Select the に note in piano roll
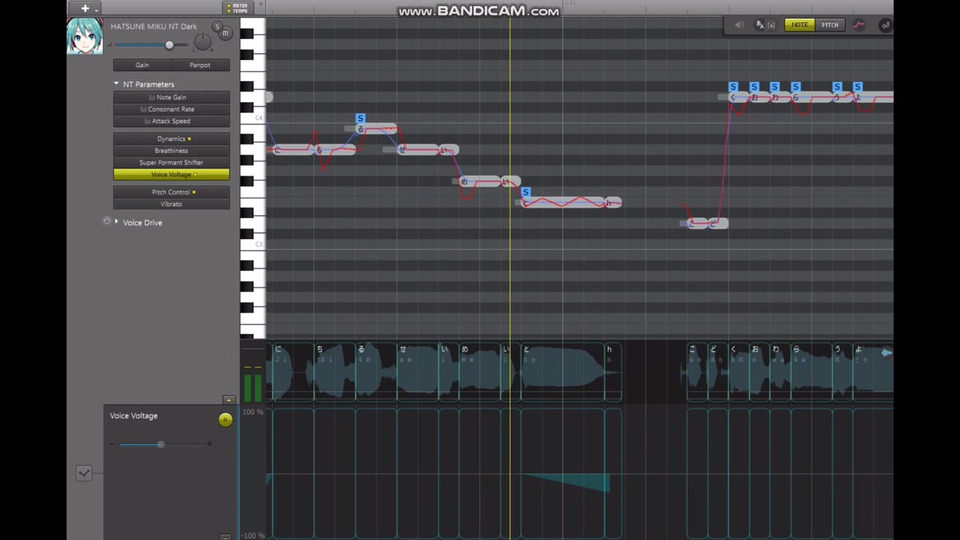 click(293, 149)
